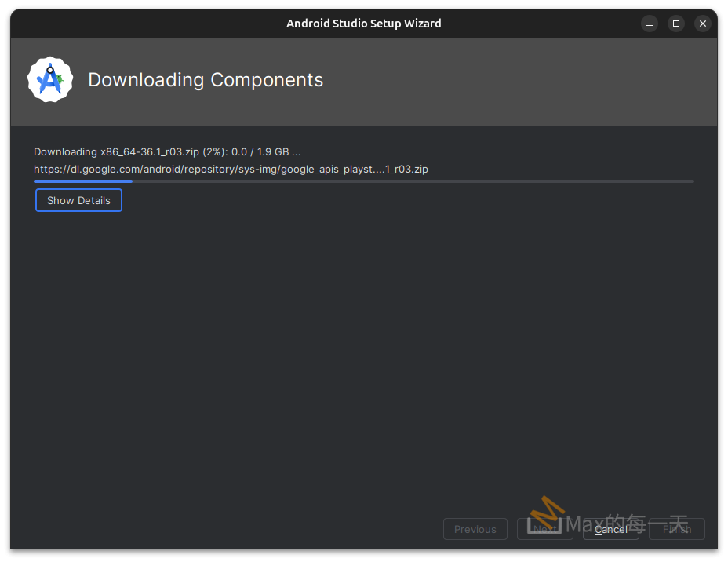728x562 pixels.
Task: Minimize the Setup Wizard window
Action: pyautogui.click(x=649, y=24)
